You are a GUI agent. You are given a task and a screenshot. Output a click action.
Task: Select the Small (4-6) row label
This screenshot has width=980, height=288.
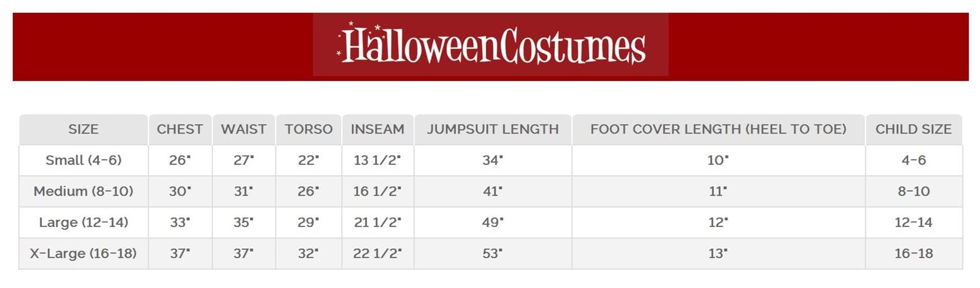click(x=83, y=160)
